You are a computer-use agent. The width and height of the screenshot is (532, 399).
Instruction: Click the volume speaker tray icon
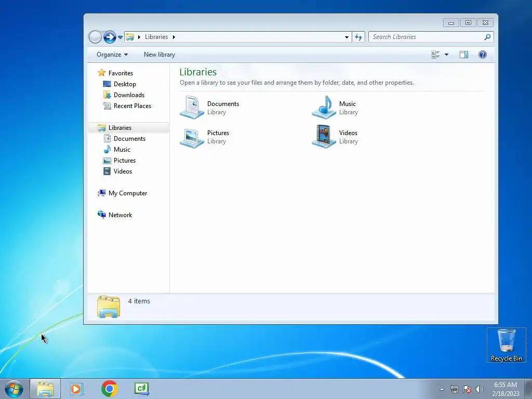pos(480,389)
